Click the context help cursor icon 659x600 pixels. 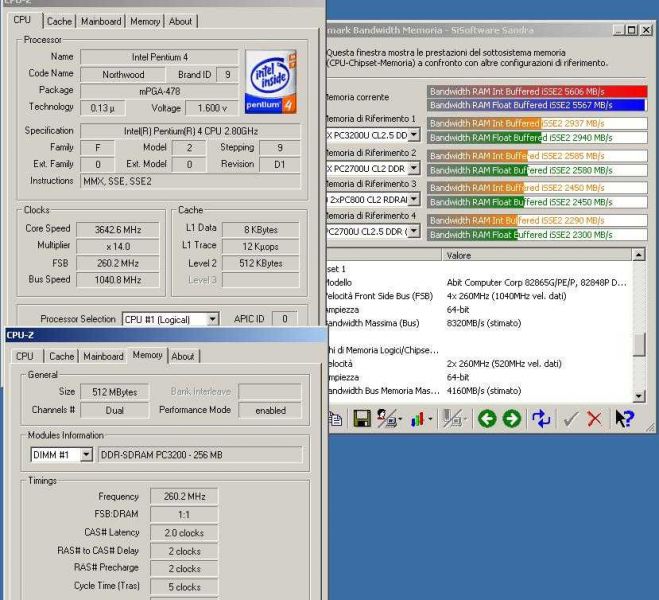pyautogui.click(x=624, y=419)
